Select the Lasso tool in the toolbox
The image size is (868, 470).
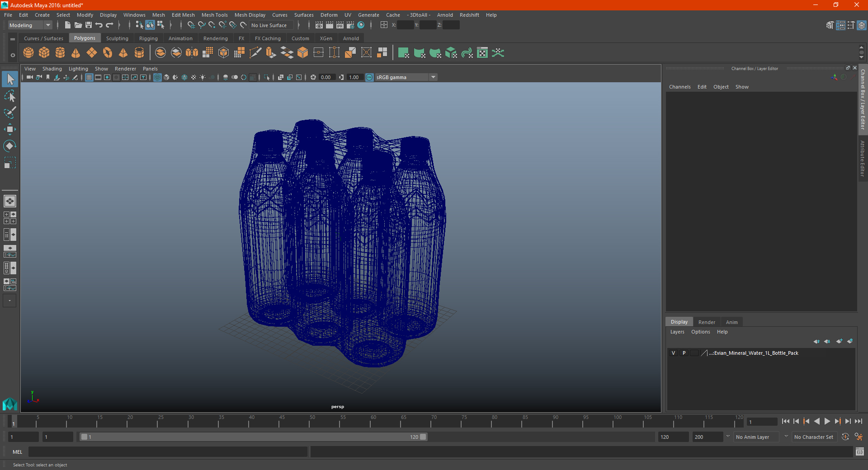tap(10, 96)
